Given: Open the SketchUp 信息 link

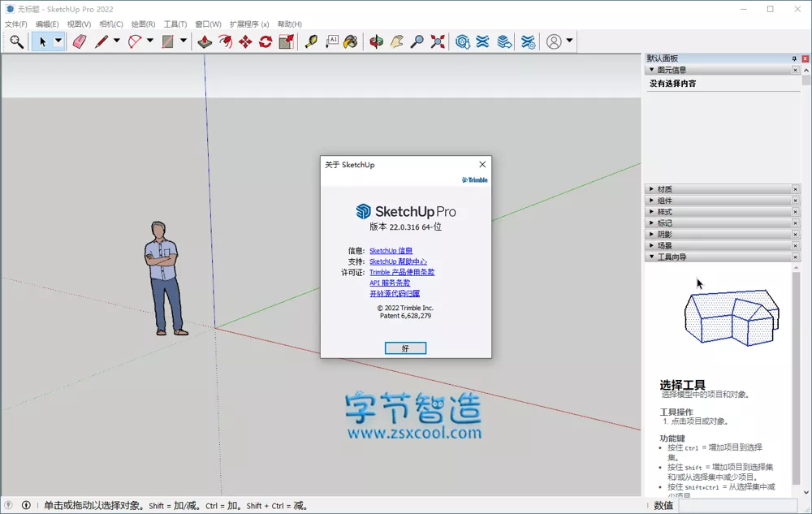Looking at the screenshot, I should (391, 251).
